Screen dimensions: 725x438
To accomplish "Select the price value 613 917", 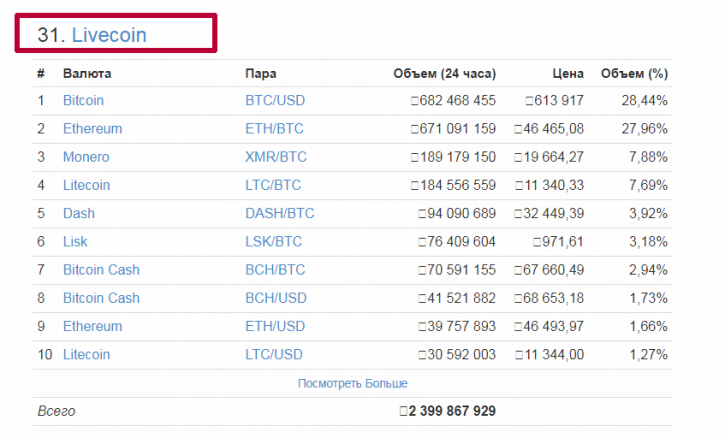I will [x=554, y=100].
